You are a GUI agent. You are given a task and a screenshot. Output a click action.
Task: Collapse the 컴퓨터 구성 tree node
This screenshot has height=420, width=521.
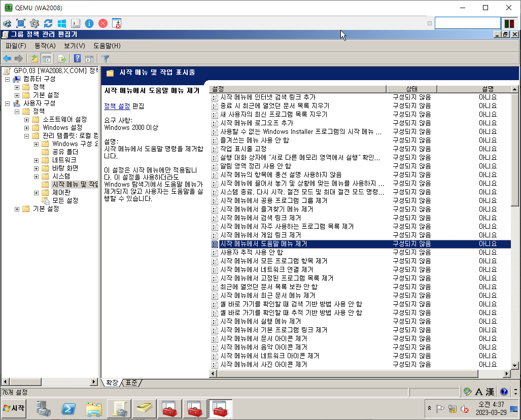coord(7,79)
